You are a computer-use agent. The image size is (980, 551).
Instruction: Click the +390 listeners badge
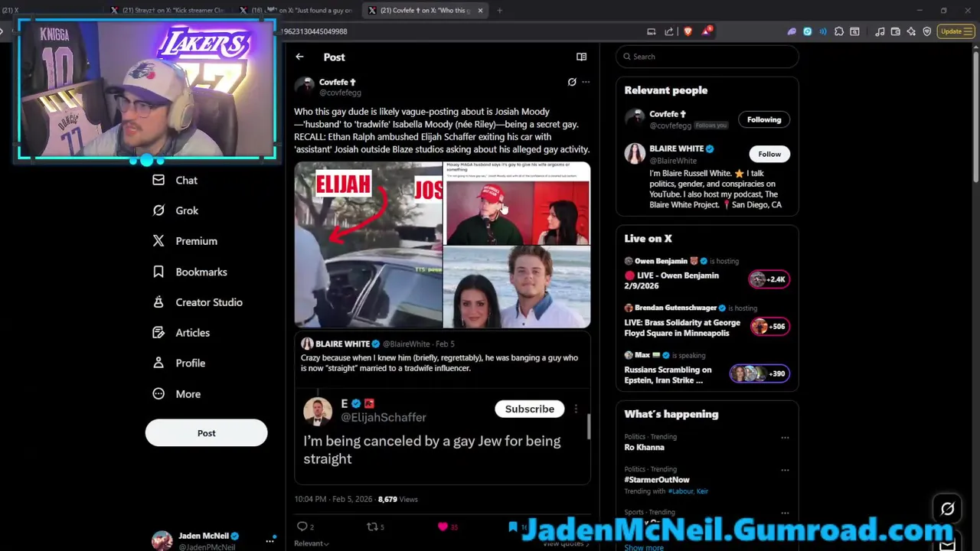point(758,373)
